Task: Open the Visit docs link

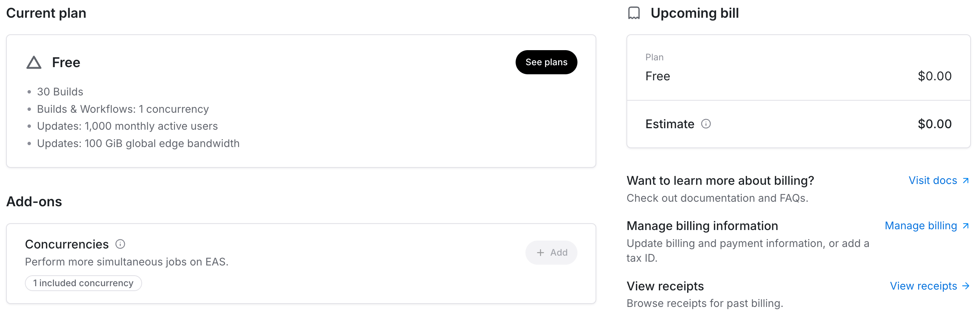Action: 933,181
